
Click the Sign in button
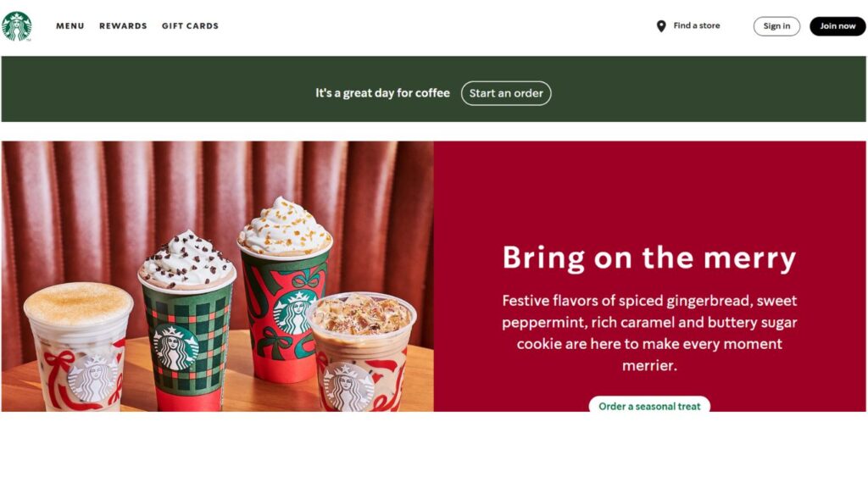pyautogui.click(x=776, y=26)
